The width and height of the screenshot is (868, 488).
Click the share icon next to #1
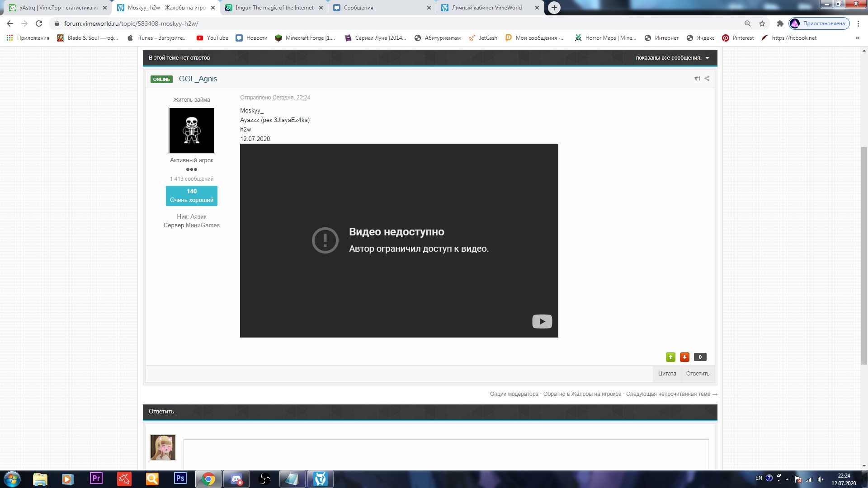pyautogui.click(x=707, y=78)
